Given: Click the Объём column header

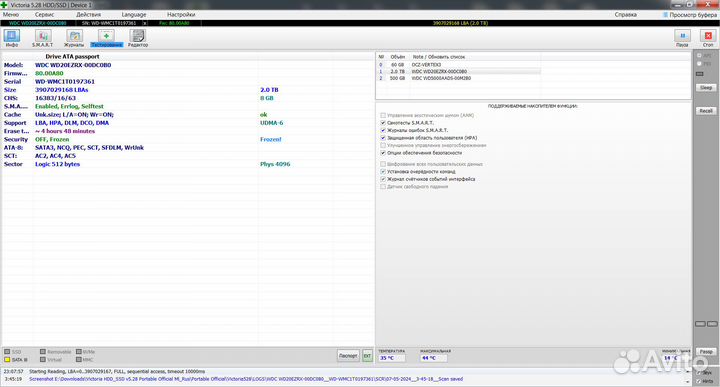Looking at the screenshot, I should point(398,57).
